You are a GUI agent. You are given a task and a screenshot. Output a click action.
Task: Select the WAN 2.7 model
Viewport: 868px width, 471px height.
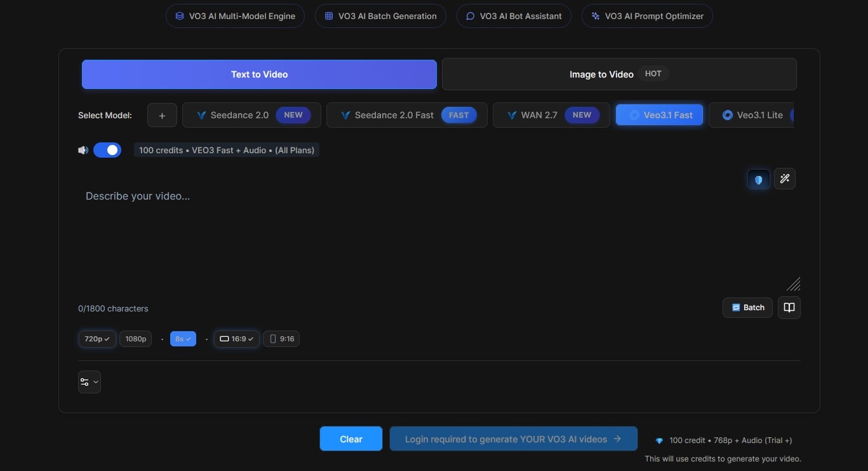551,115
